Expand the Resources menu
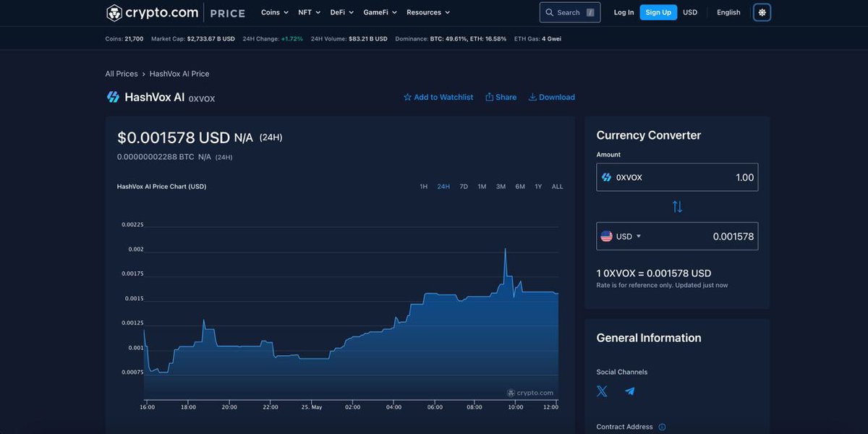This screenshot has height=434, width=868. pyautogui.click(x=428, y=12)
